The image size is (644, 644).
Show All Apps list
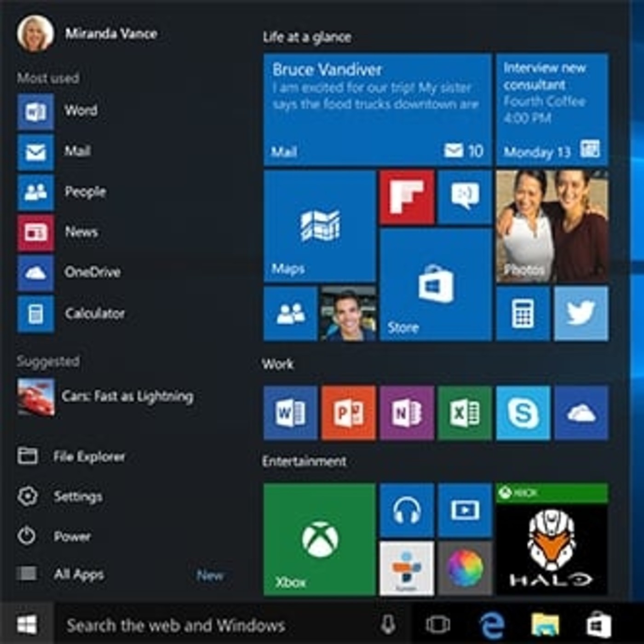(61, 574)
